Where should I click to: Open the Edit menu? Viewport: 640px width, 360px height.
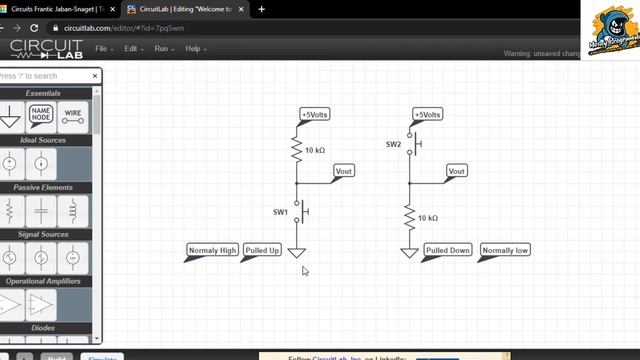pyautogui.click(x=134, y=49)
